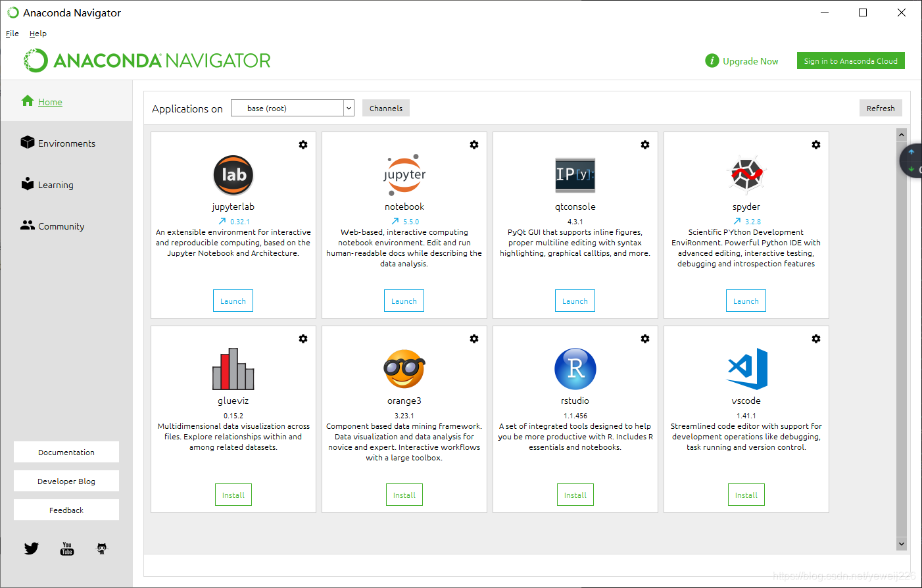Viewport: 922px width, 588px height.
Task: Open the Developer Blog link
Action: coord(66,481)
